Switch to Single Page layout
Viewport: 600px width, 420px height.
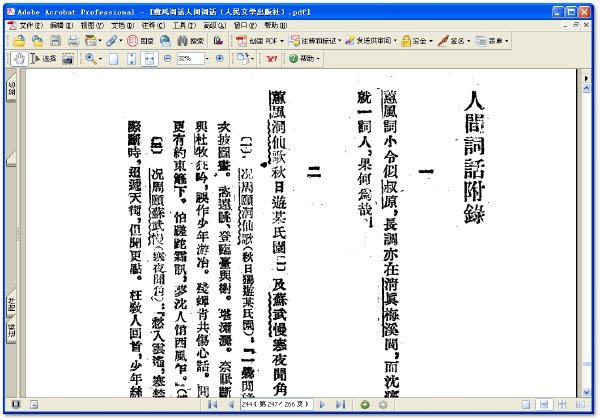526,405
